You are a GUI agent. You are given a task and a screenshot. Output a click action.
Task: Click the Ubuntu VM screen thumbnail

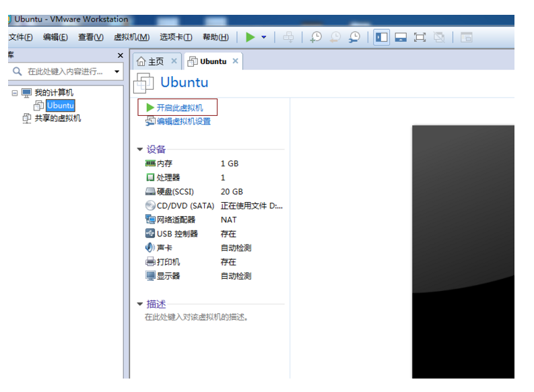[463, 252]
